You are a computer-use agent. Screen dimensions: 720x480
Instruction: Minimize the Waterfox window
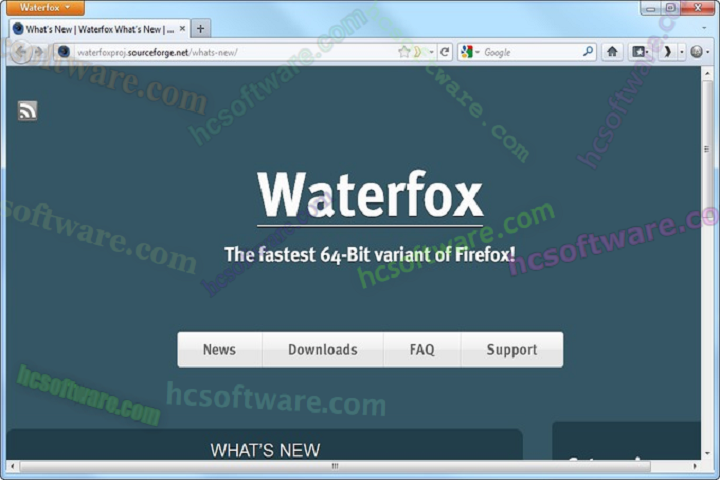[651, 8]
